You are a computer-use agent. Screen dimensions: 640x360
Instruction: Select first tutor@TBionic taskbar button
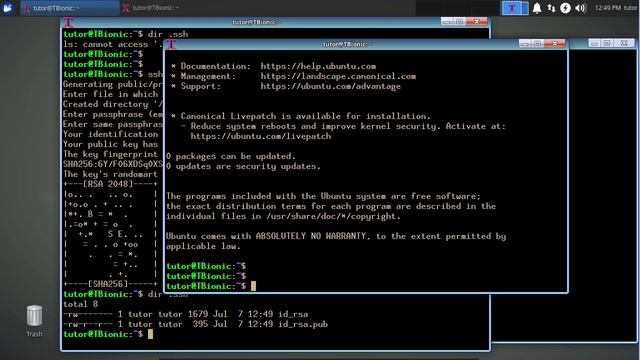pyautogui.click(x=70, y=8)
